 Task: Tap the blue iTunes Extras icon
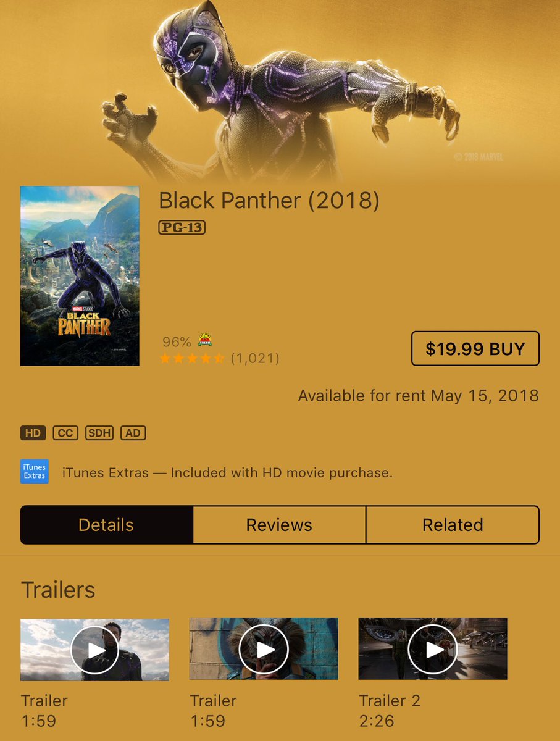click(x=35, y=471)
